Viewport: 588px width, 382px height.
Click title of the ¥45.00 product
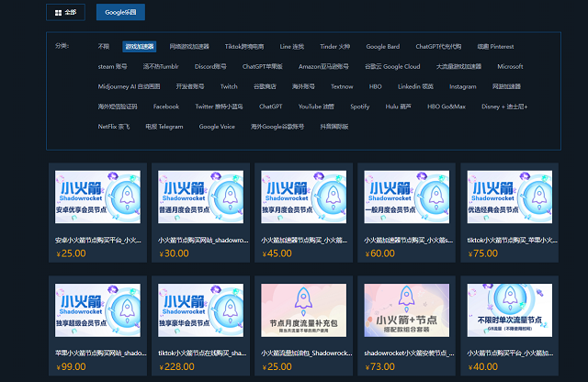click(x=304, y=240)
